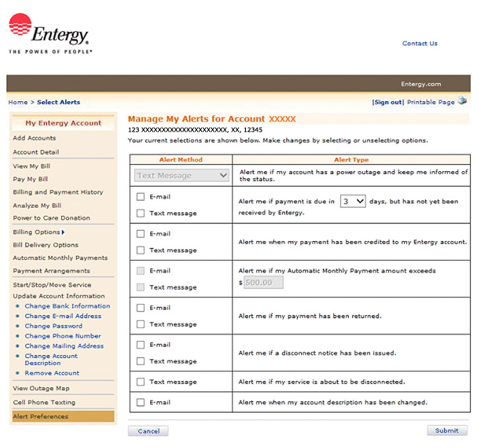Click the Sign out link
Image resolution: width=479 pixels, height=448 pixels.
coord(387,102)
